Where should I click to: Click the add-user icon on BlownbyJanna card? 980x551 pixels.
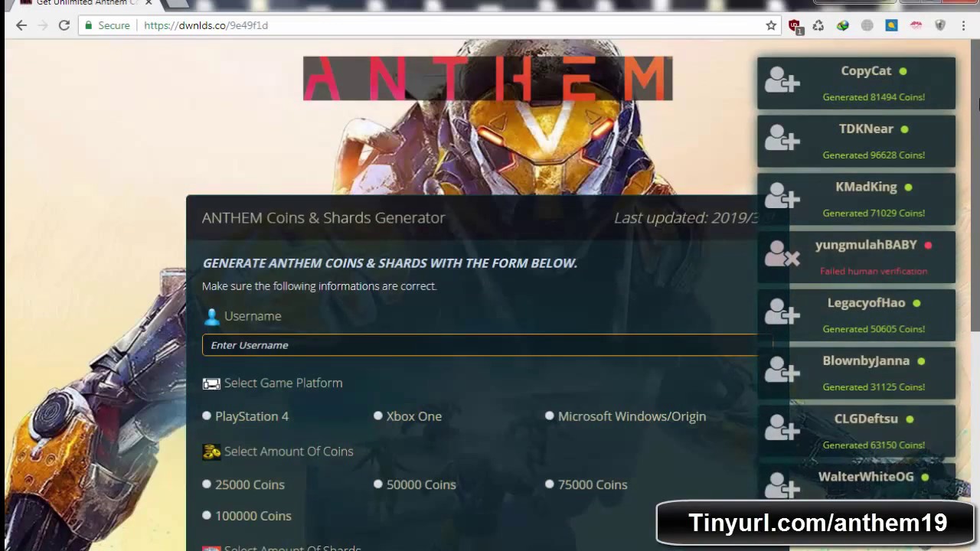click(x=782, y=370)
